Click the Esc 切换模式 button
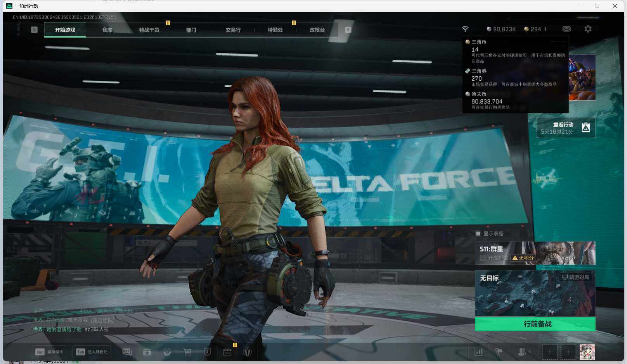Screen dimensions: 627x364 point(49,352)
